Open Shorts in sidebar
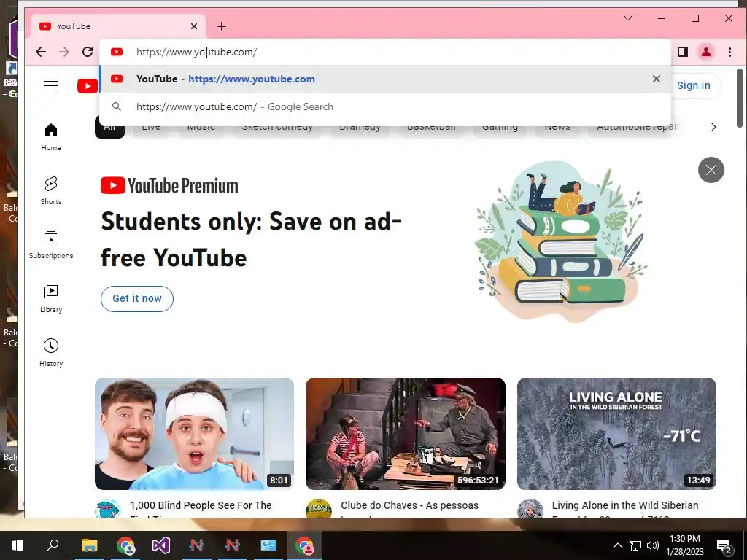The width and height of the screenshot is (747, 560). 51,191
